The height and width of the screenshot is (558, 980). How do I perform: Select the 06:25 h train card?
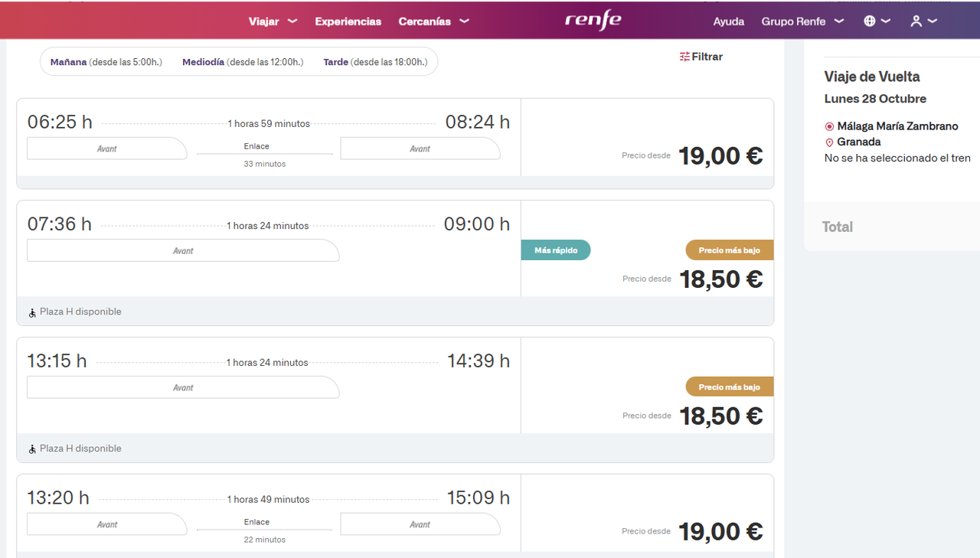pos(395,143)
